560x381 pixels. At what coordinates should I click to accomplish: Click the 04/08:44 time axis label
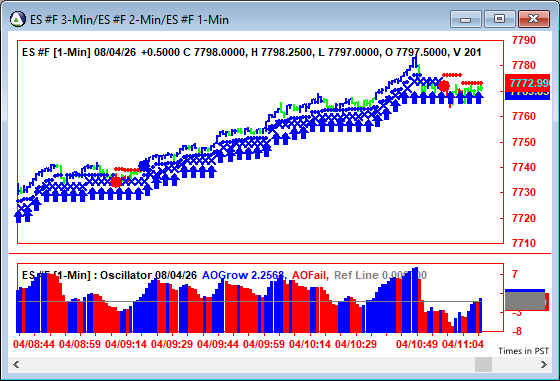[x=34, y=344]
